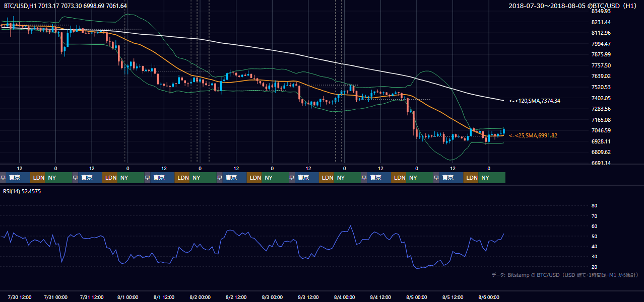
Task: Click the 8/3 00:00 time axis label
Action: (x=272, y=297)
